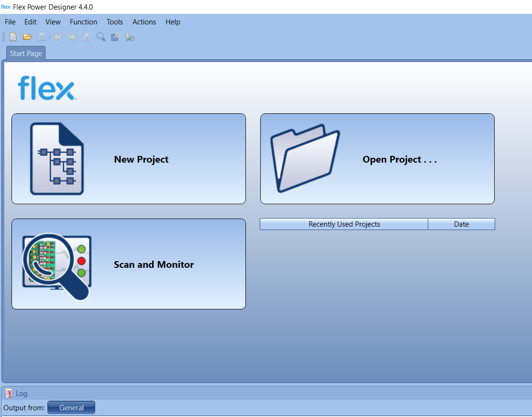
Task: Open the Function menu
Action: (83, 22)
